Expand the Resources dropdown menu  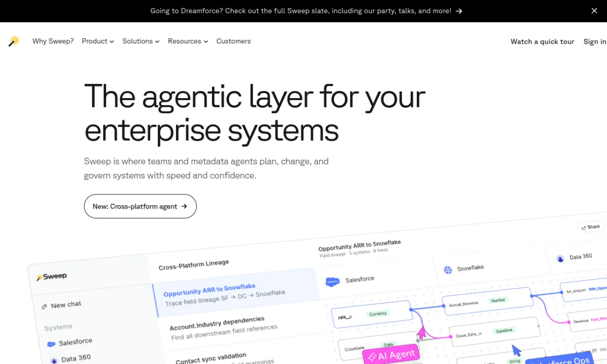tap(188, 41)
